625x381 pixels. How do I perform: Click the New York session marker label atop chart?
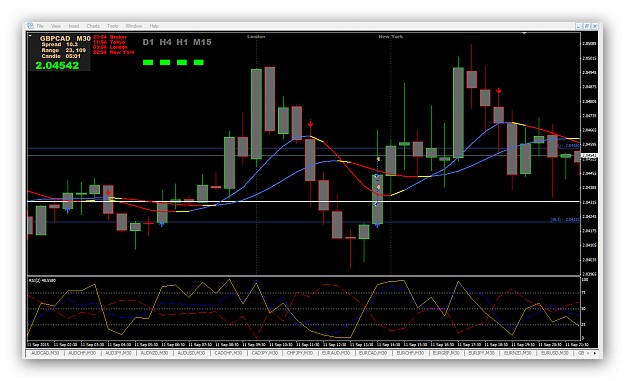[x=391, y=37]
